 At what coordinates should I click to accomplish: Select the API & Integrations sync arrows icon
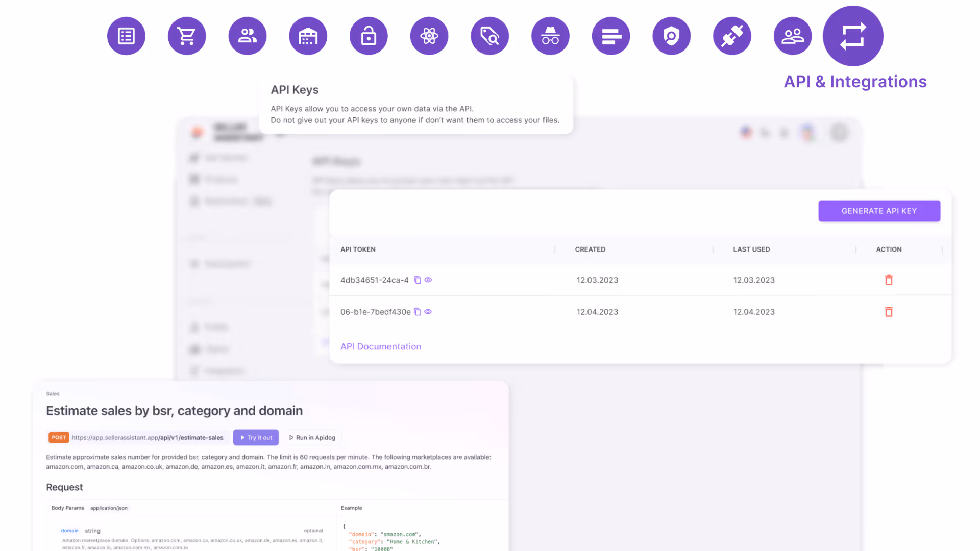(x=852, y=35)
